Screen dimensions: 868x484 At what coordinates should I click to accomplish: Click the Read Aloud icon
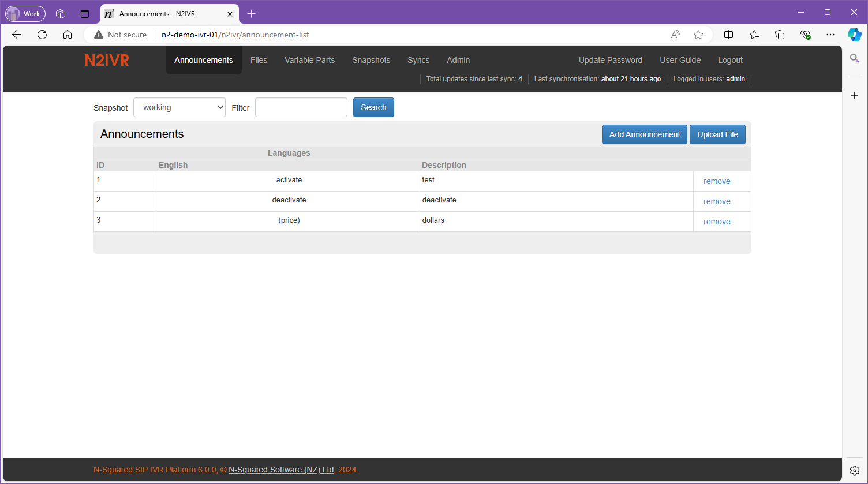point(675,35)
